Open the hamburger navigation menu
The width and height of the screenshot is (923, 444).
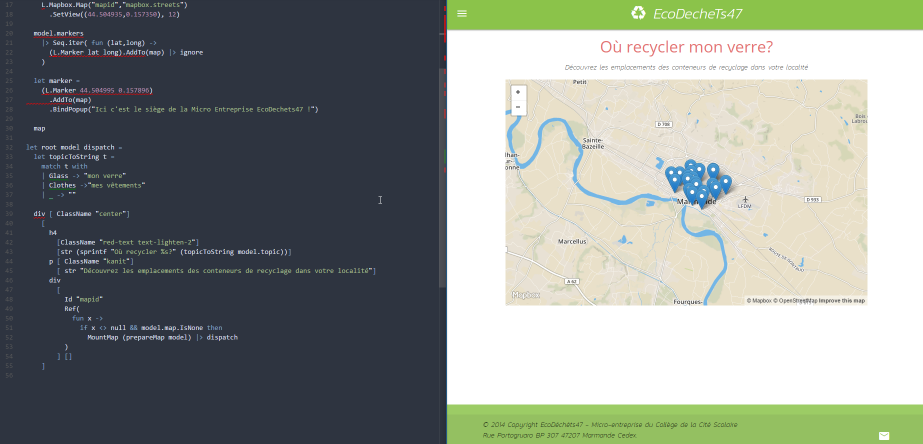(462, 14)
